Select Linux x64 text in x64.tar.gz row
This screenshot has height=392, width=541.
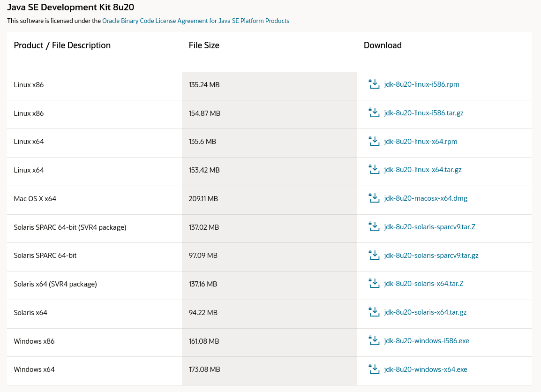pos(29,170)
